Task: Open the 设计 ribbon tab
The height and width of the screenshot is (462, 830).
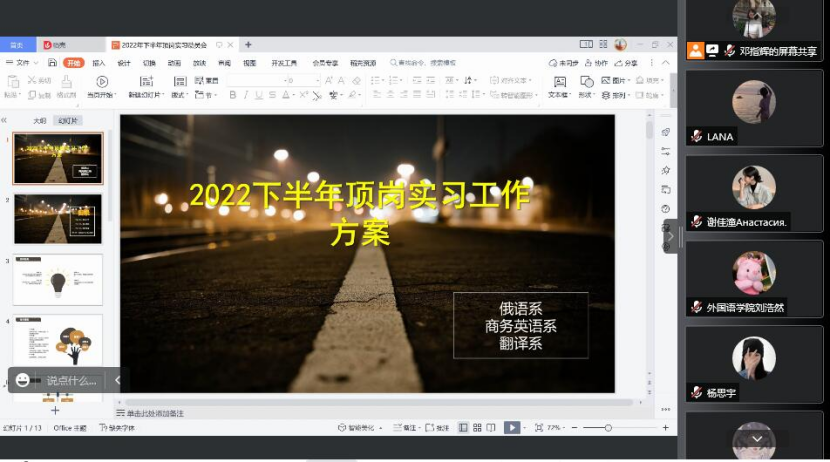Action: coord(124,62)
